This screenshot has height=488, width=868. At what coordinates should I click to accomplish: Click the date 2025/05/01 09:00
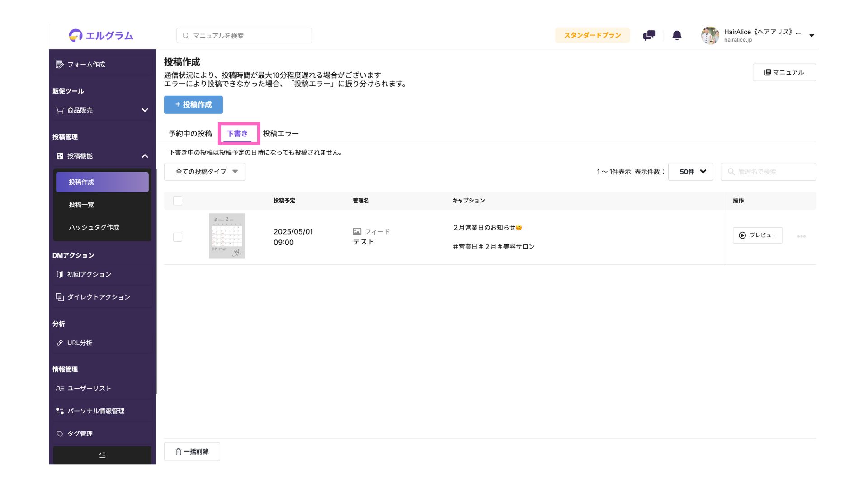pos(293,237)
